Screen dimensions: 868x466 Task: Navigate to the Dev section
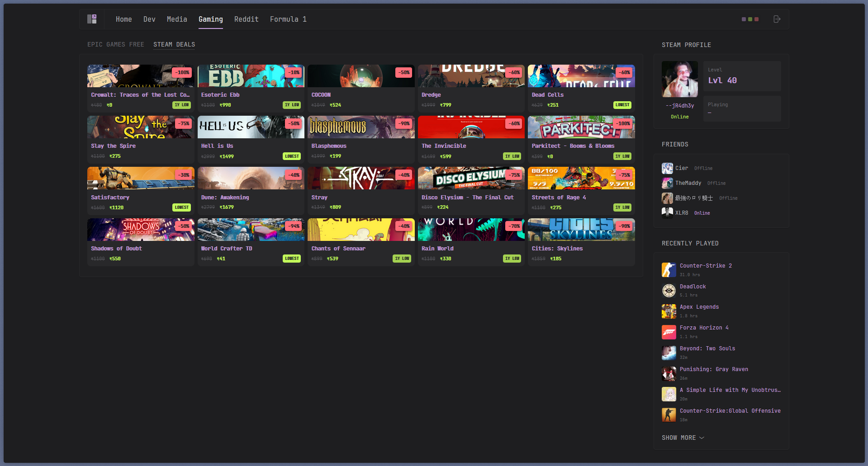[x=149, y=19]
